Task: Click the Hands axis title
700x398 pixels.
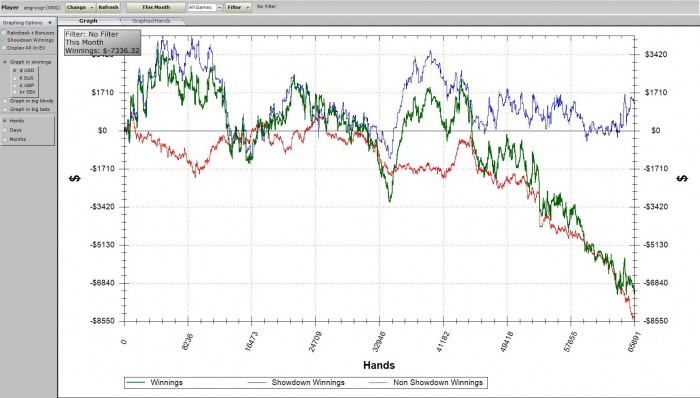Action: tap(379, 365)
